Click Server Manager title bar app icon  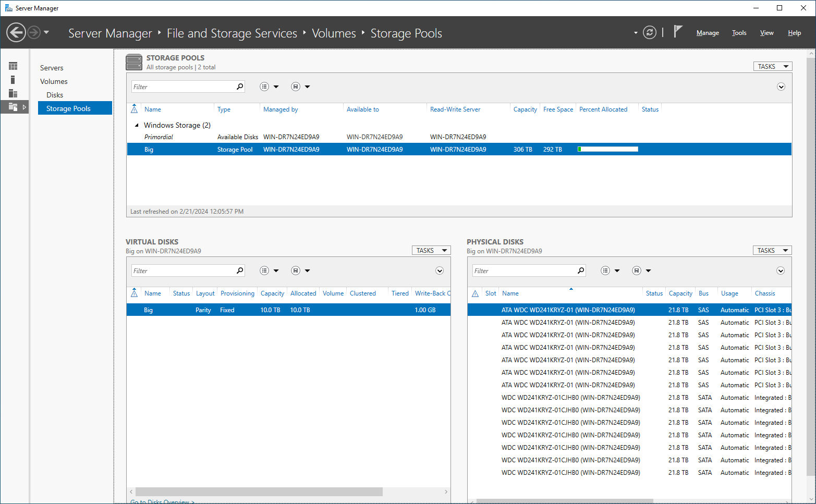pyautogui.click(x=8, y=8)
